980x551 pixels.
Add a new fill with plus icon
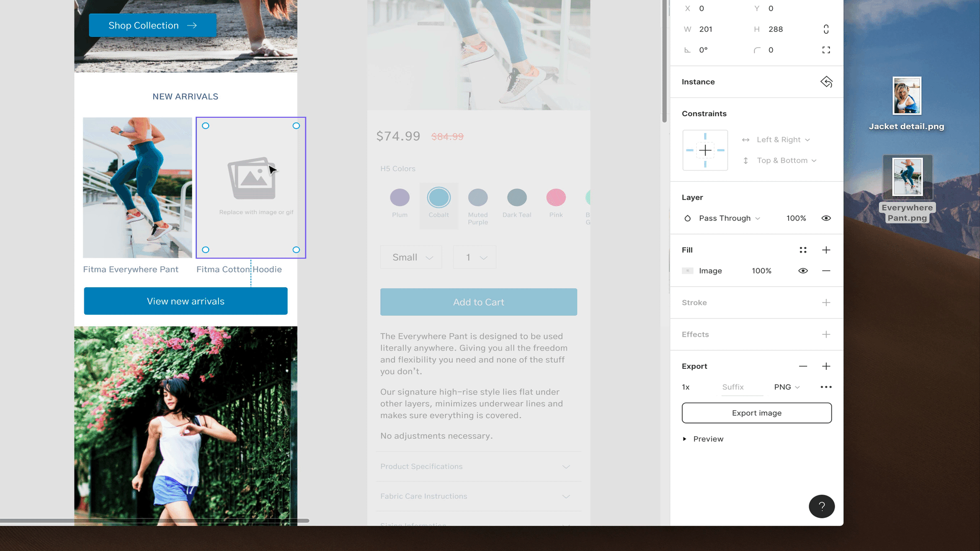(x=826, y=250)
